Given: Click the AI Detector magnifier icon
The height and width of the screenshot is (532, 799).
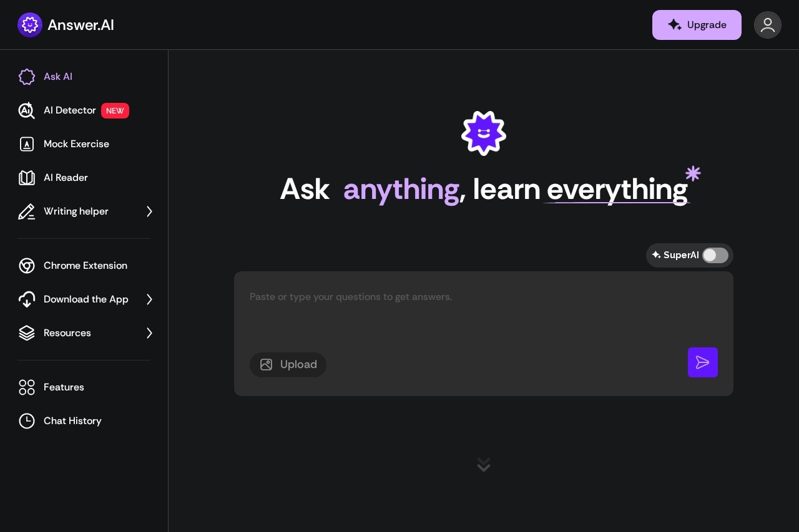Looking at the screenshot, I should click(x=27, y=110).
